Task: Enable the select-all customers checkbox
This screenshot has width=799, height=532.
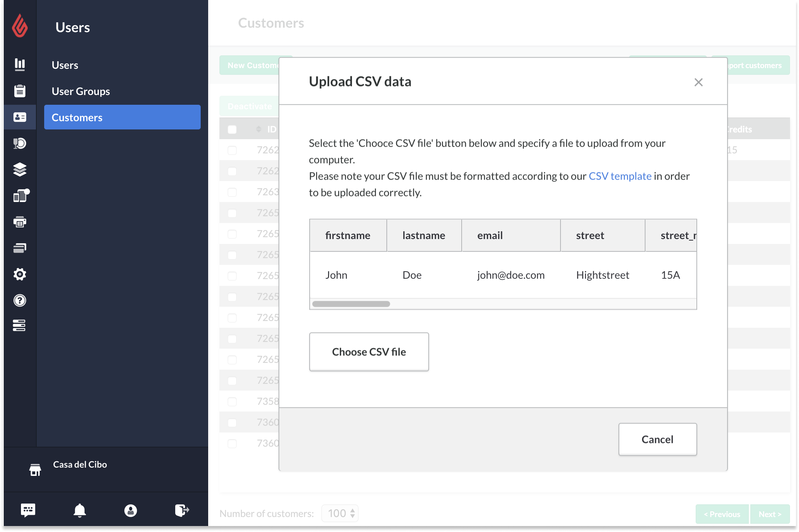Action: click(x=232, y=129)
